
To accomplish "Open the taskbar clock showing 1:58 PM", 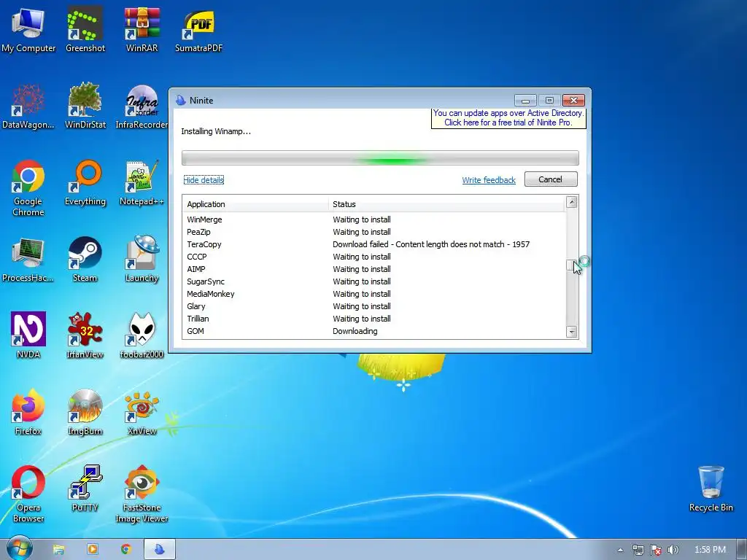I will 710,550.
